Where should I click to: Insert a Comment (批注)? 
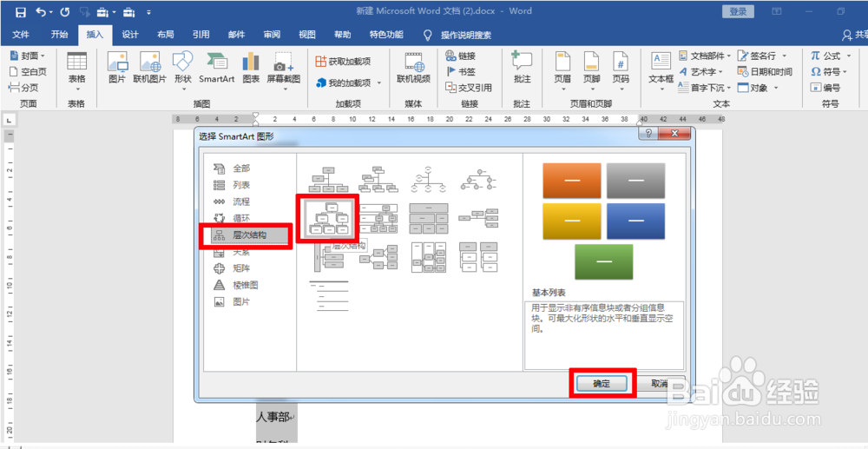pyautogui.click(x=522, y=68)
